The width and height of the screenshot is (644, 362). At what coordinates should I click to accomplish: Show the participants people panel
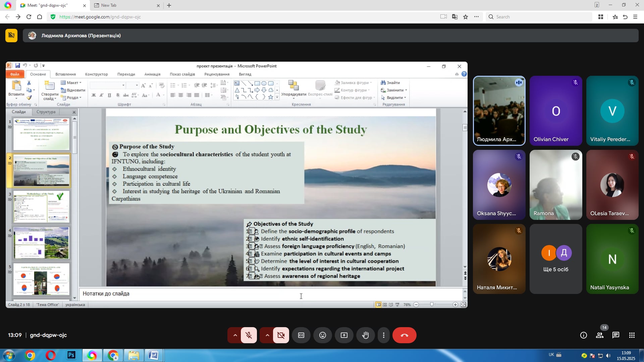coord(600,335)
